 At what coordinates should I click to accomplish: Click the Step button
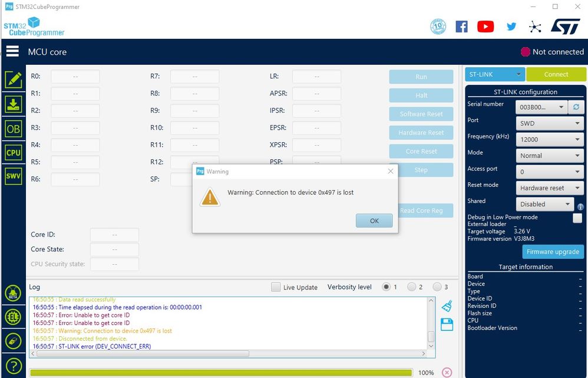(x=425, y=170)
